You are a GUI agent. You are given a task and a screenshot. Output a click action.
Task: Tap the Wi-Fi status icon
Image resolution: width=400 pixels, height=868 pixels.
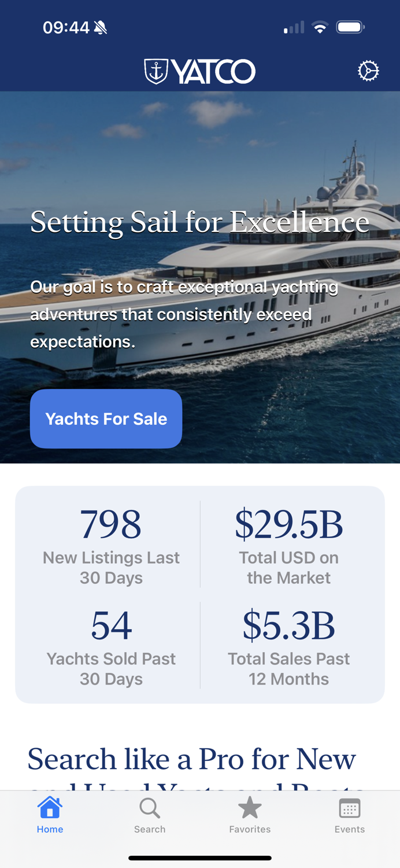(x=318, y=27)
